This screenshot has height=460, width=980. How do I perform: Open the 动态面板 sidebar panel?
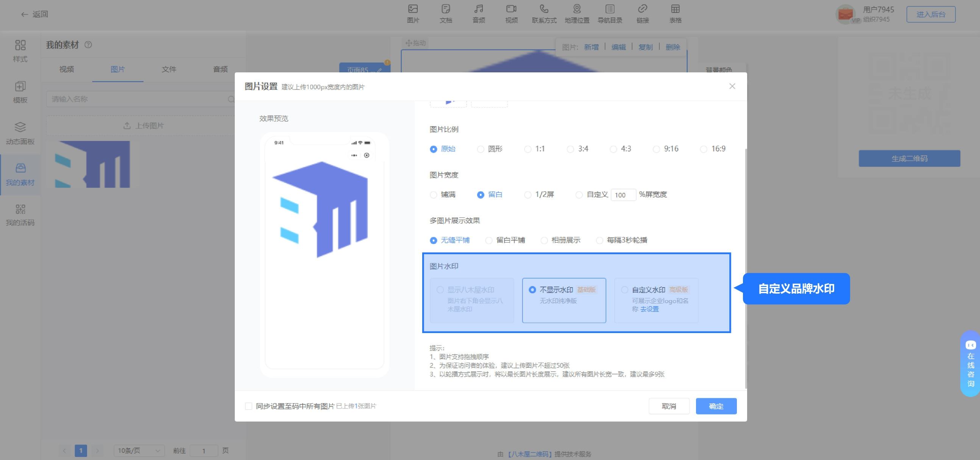(20, 133)
